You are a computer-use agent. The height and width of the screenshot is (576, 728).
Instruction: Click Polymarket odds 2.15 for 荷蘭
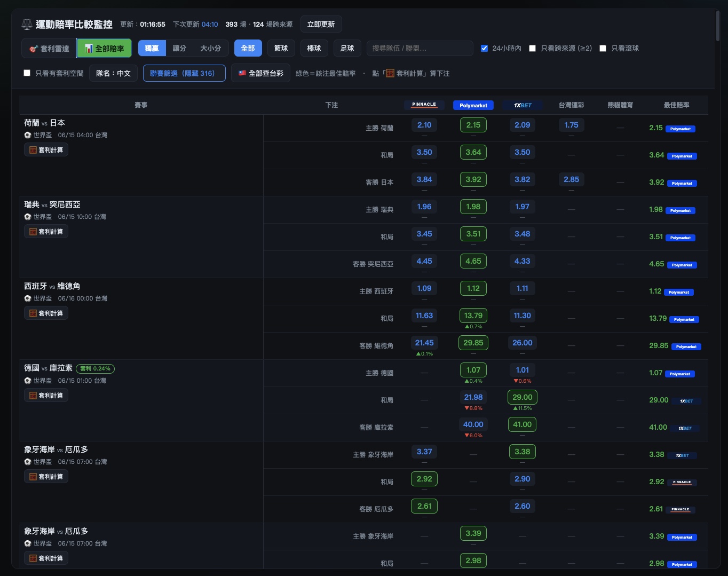[x=473, y=125]
